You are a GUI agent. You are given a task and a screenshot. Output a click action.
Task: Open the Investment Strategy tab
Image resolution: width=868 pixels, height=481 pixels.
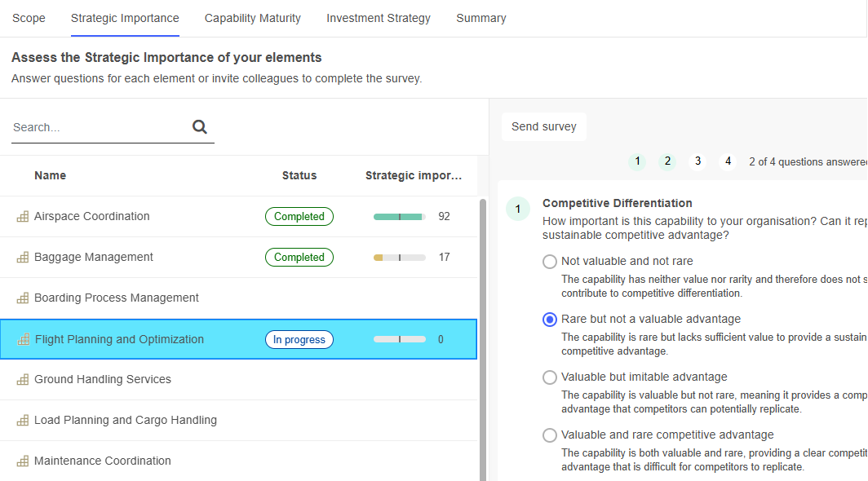coord(379,18)
